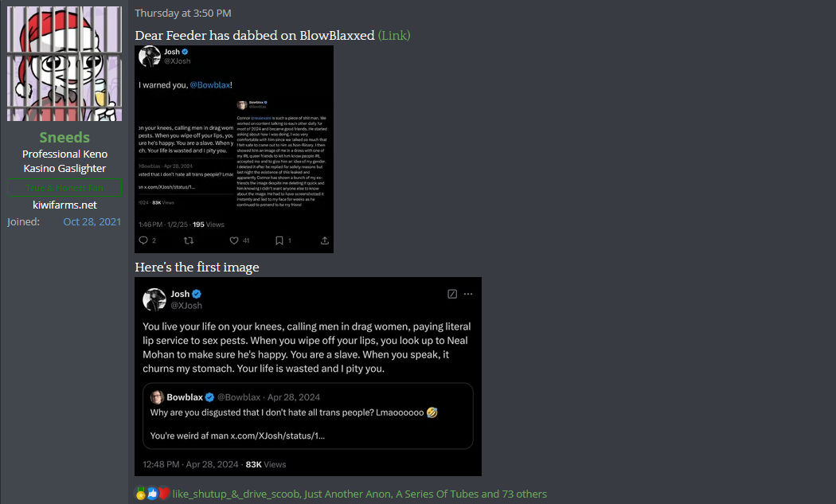Open the Thursday at 3:50 PM timestamp

coord(183,14)
